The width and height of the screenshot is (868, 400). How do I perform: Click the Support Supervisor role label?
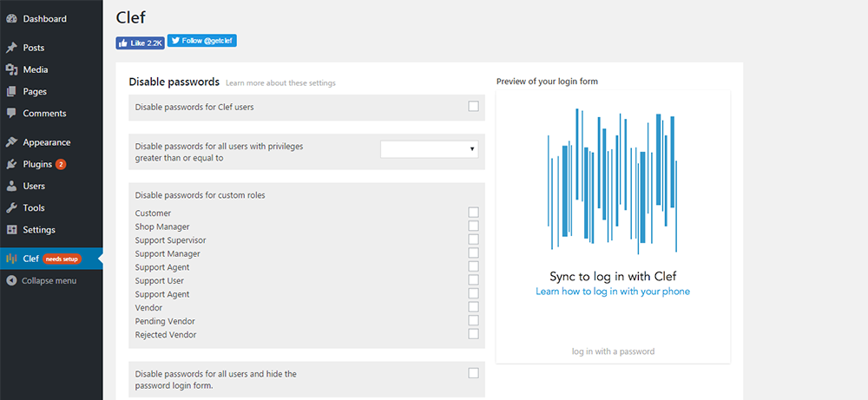[170, 240]
